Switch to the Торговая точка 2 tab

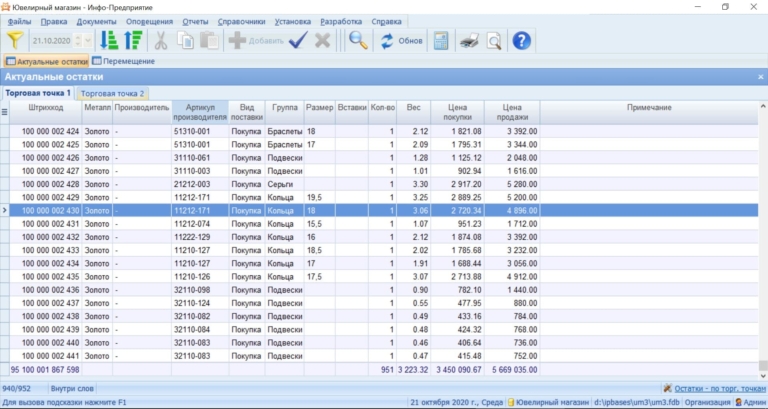[112, 93]
